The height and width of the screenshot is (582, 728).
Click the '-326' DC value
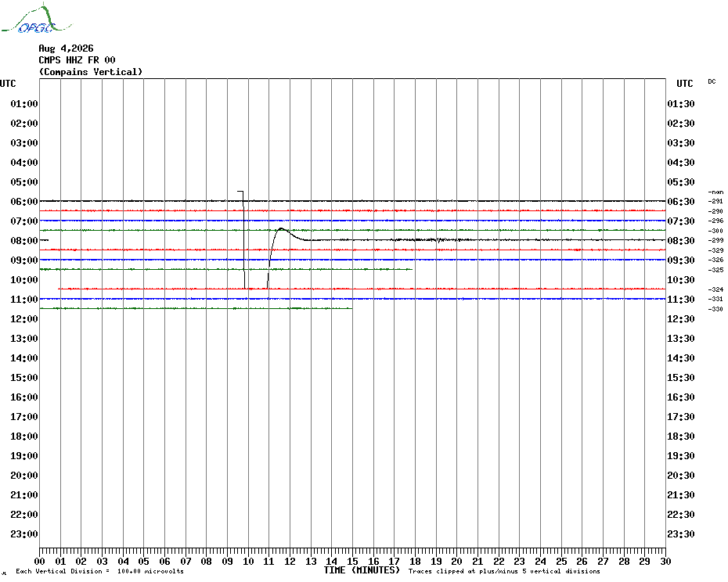(715, 260)
